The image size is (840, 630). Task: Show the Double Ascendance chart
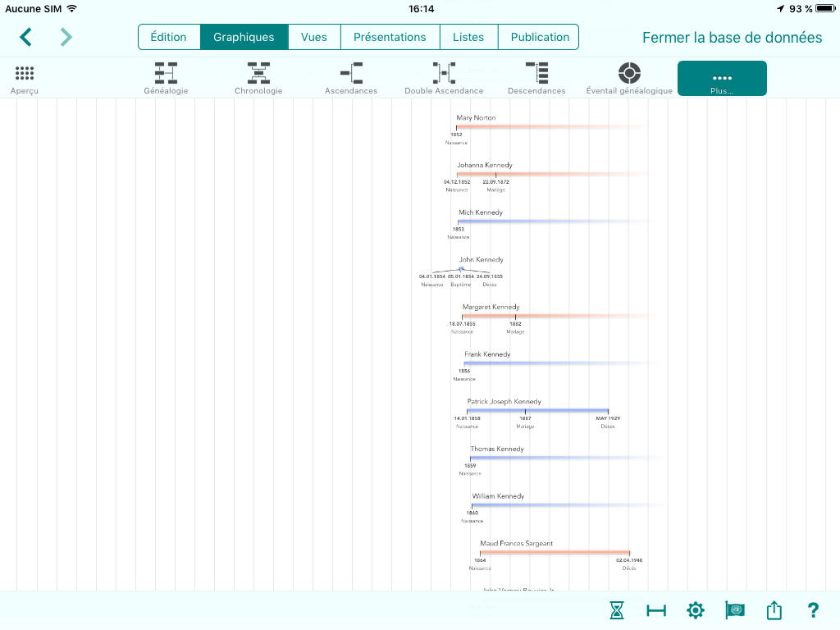pyautogui.click(x=444, y=79)
